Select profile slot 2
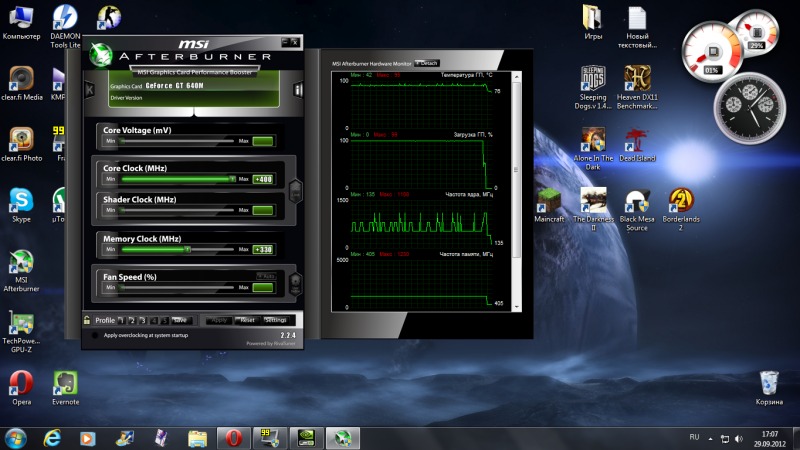The height and width of the screenshot is (450, 800). tap(132, 320)
